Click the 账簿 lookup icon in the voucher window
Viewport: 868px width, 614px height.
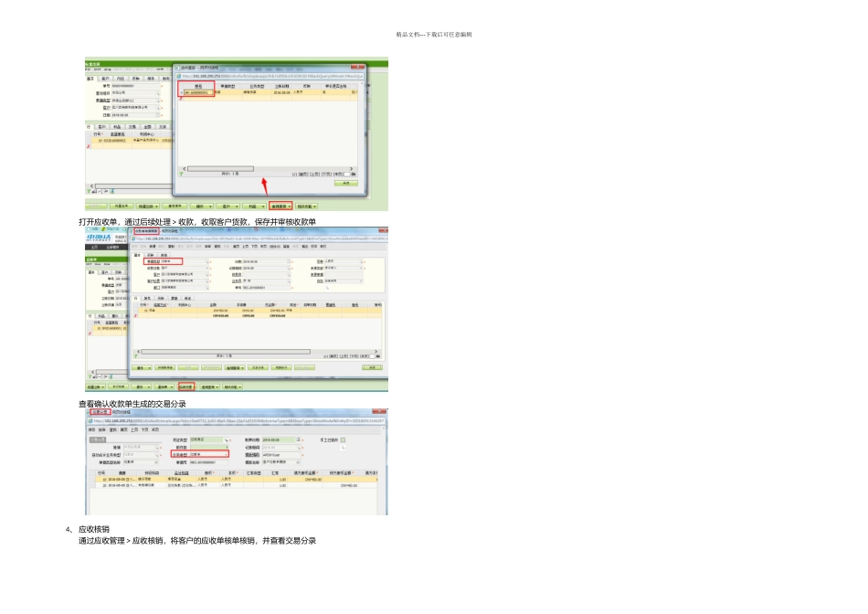(157, 448)
